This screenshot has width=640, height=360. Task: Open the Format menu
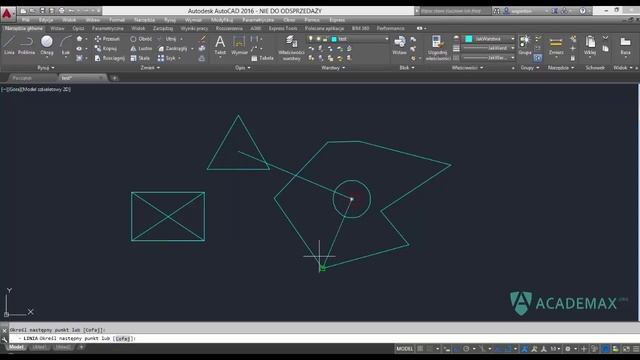pyautogui.click(x=117, y=20)
